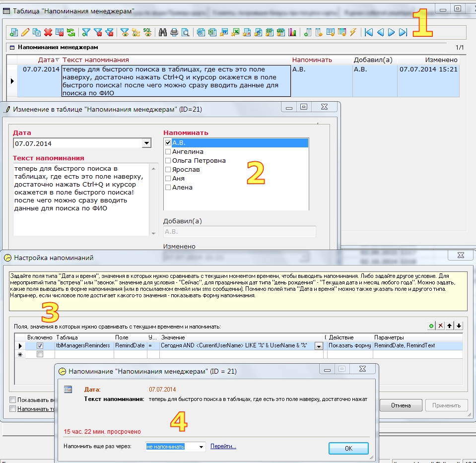Open the 'не напоминать' remind-again dropdown

click(201, 447)
